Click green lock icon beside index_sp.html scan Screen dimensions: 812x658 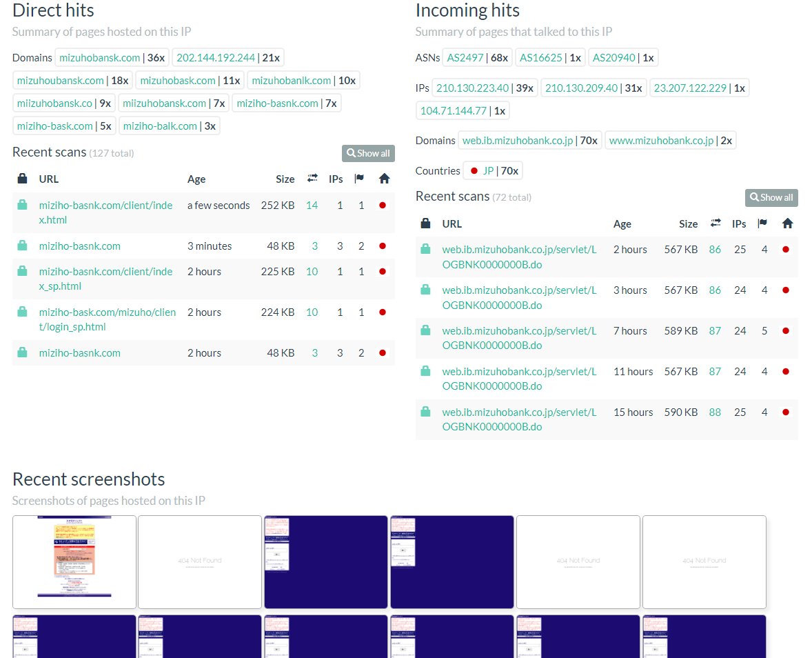coord(22,271)
